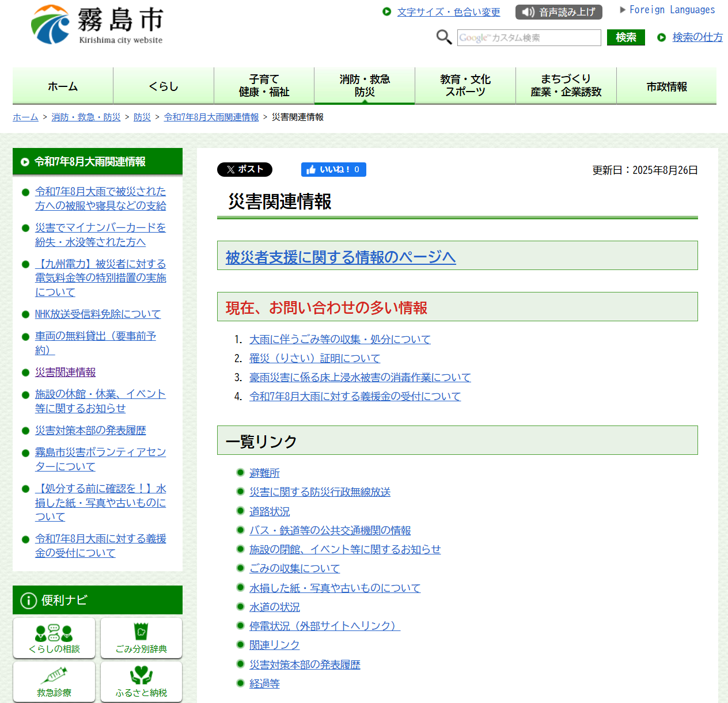Click the magnifying glass search icon
The height and width of the screenshot is (703, 728).
click(443, 37)
